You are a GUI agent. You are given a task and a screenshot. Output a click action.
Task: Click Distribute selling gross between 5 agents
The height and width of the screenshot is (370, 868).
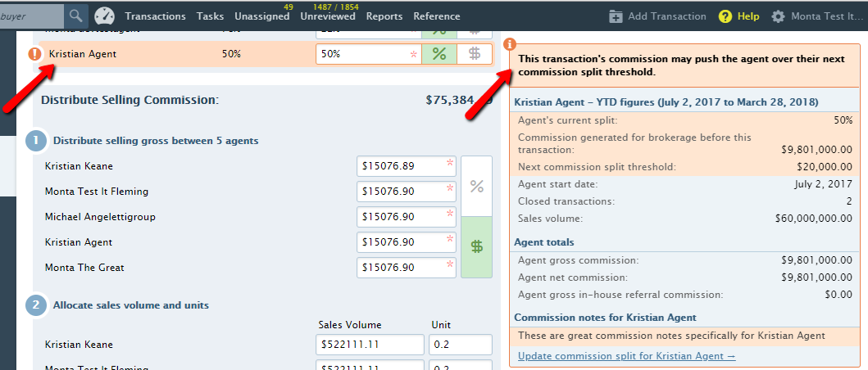(156, 141)
